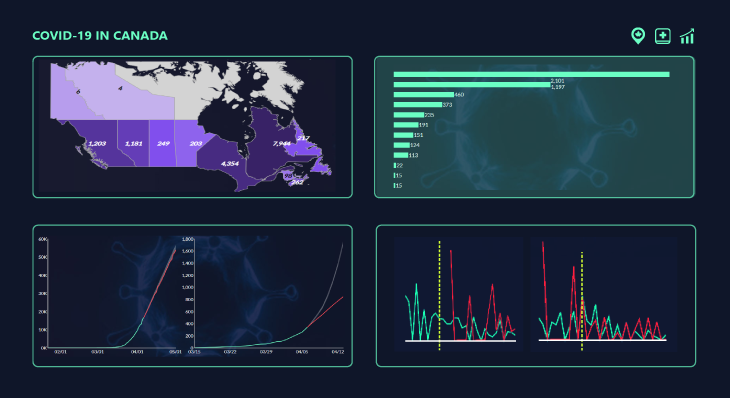Click the medical cross icon
The height and width of the screenshot is (398, 730).
click(662, 36)
